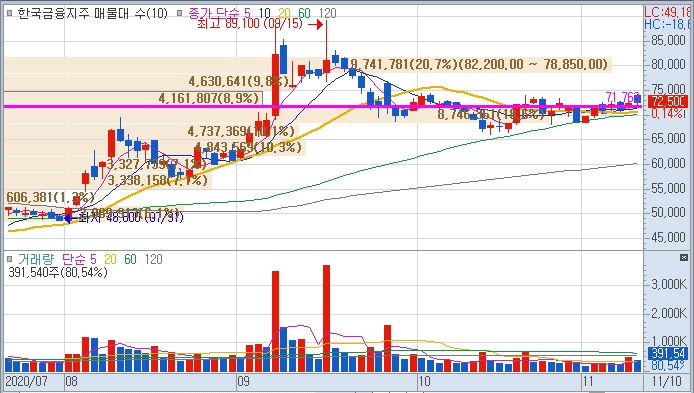Click the 4,737,369(10.1%) volume profile bar

[x=151, y=131]
